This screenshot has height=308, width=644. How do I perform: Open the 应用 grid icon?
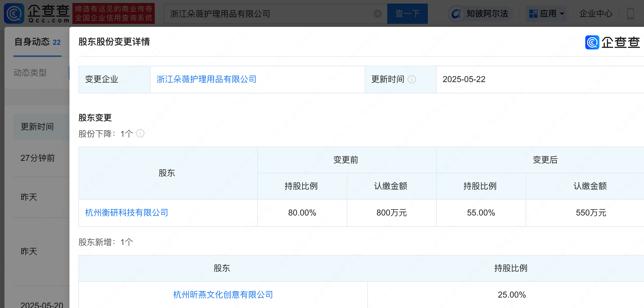click(x=533, y=14)
